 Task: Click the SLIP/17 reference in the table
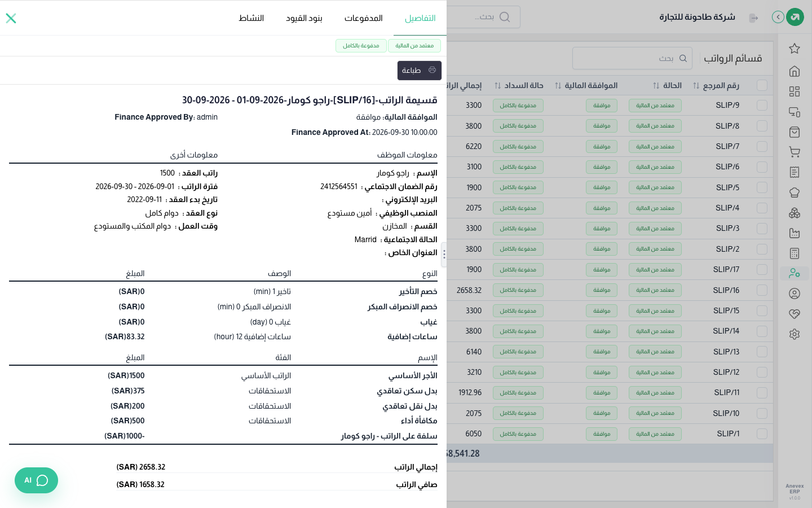(x=726, y=270)
